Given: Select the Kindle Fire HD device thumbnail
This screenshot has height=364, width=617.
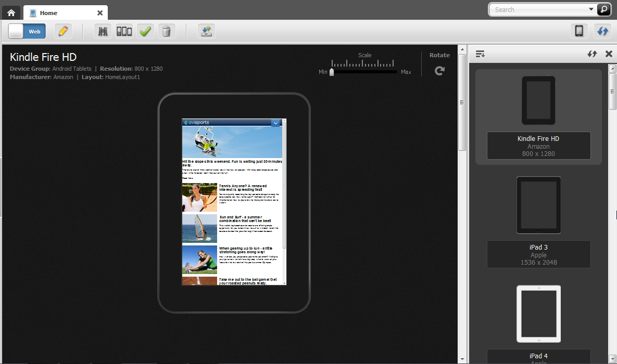Looking at the screenshot, I should point(538,101).
